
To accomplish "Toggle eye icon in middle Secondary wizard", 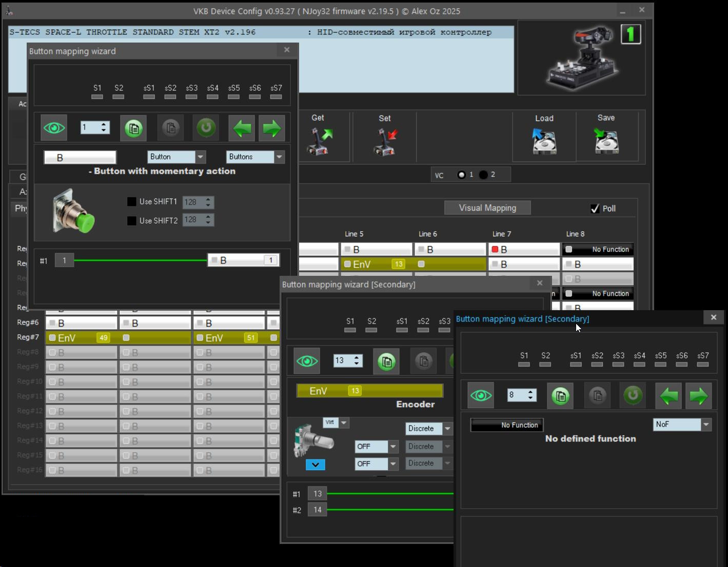I will pyautogui.click(x=307, y=361).
